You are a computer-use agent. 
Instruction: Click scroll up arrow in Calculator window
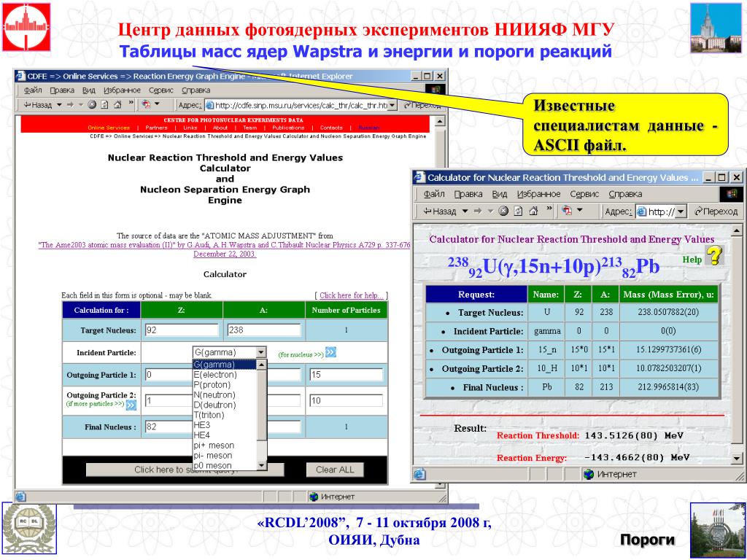pos(737,230)
